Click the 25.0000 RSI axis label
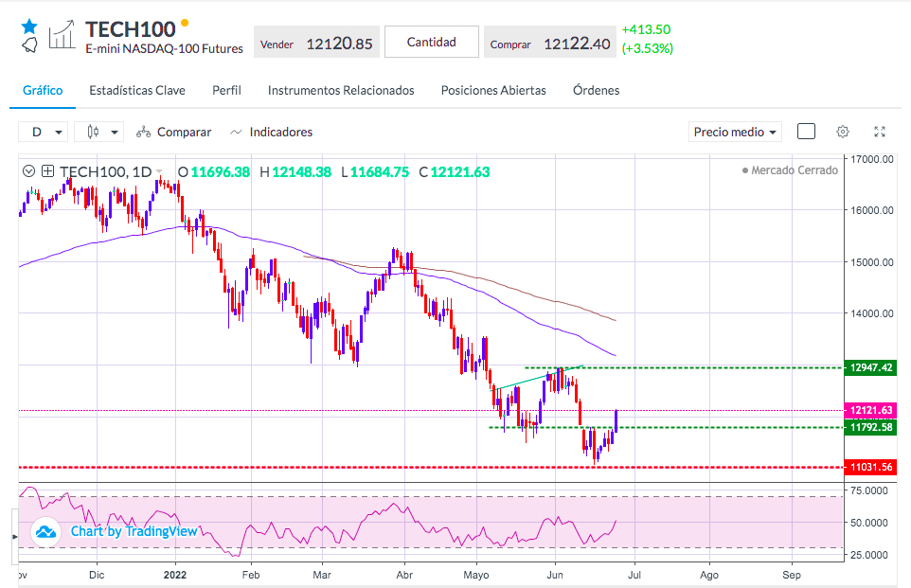Screen dimensions: 911x588 point(869,555)
